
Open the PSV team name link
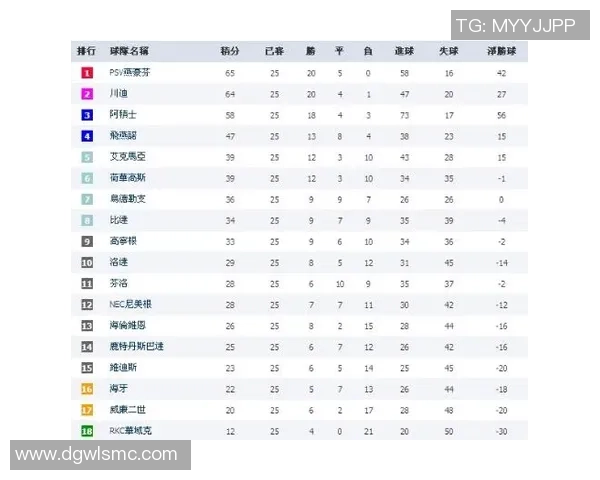tap(129, 73)
